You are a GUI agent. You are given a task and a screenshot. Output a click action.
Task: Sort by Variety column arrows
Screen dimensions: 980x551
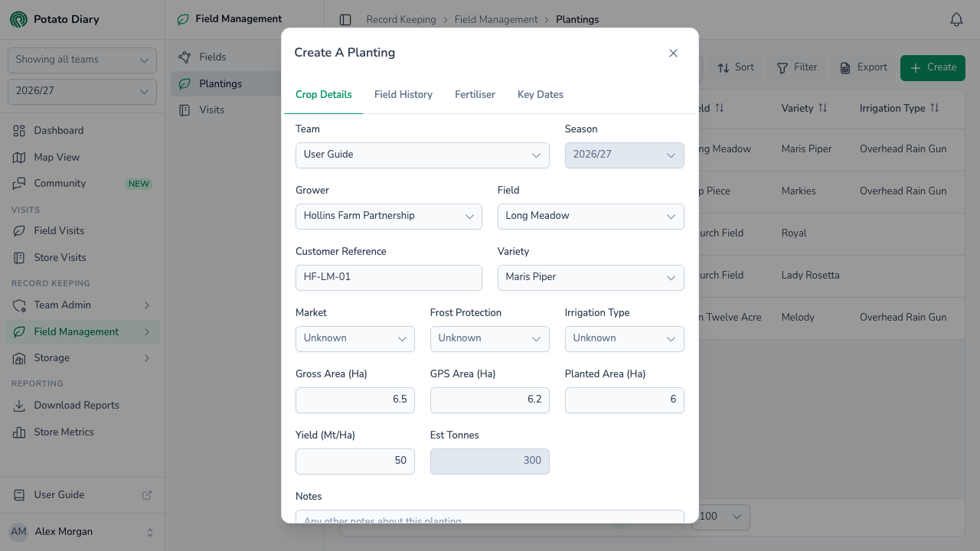(x=823, y=109)
